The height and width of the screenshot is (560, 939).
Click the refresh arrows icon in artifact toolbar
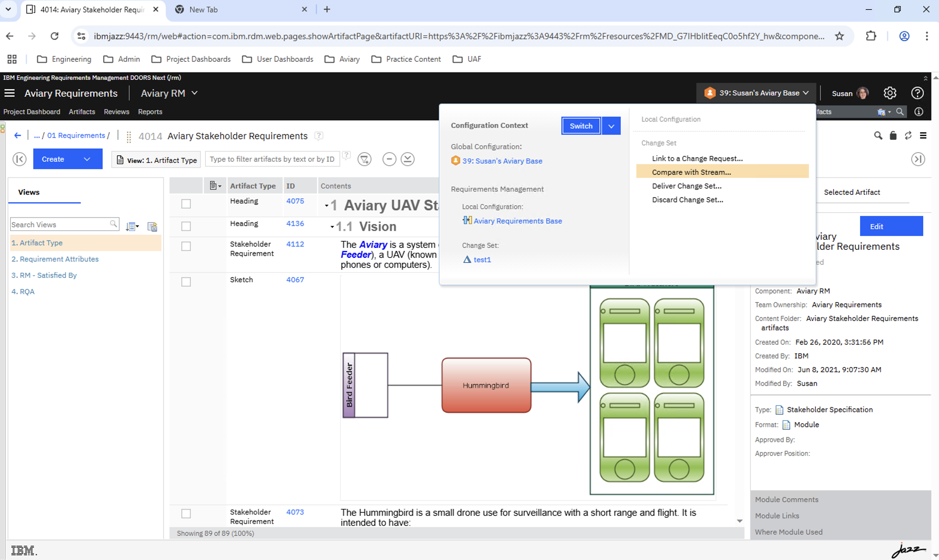(x=908, y=136)
